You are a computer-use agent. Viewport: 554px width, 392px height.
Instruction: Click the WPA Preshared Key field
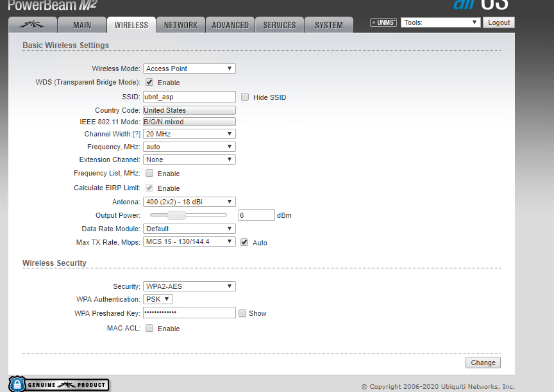point(189,313)
